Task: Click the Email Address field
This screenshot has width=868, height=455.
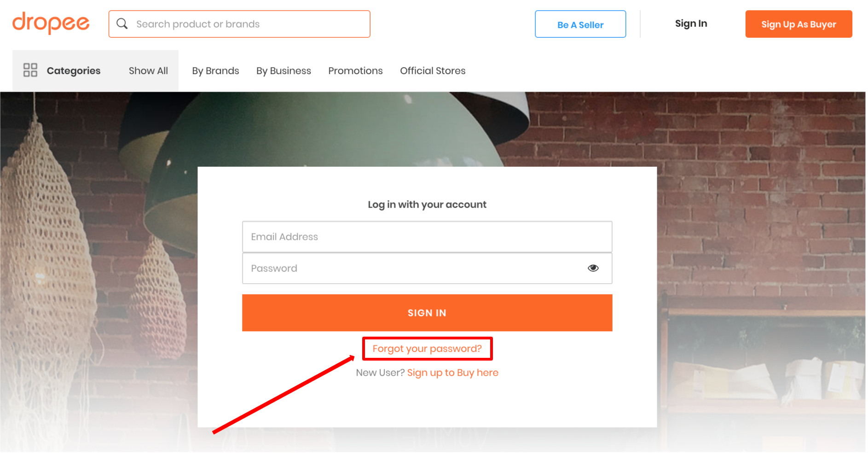Action: 427,237
